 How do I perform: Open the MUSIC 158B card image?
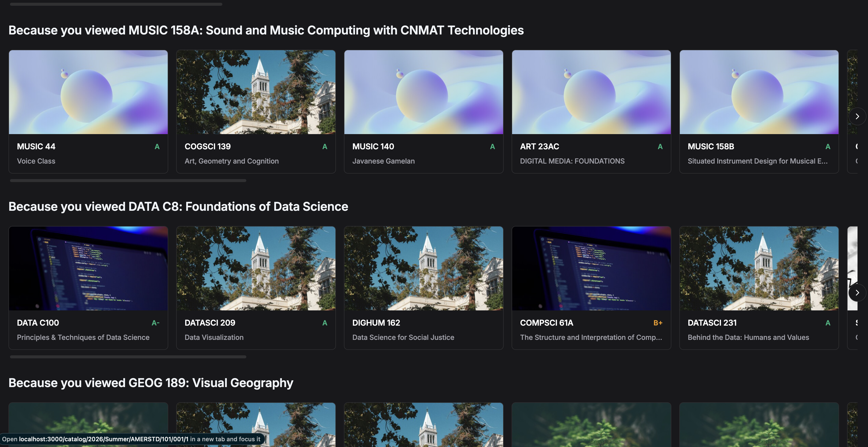click(759, 92)
